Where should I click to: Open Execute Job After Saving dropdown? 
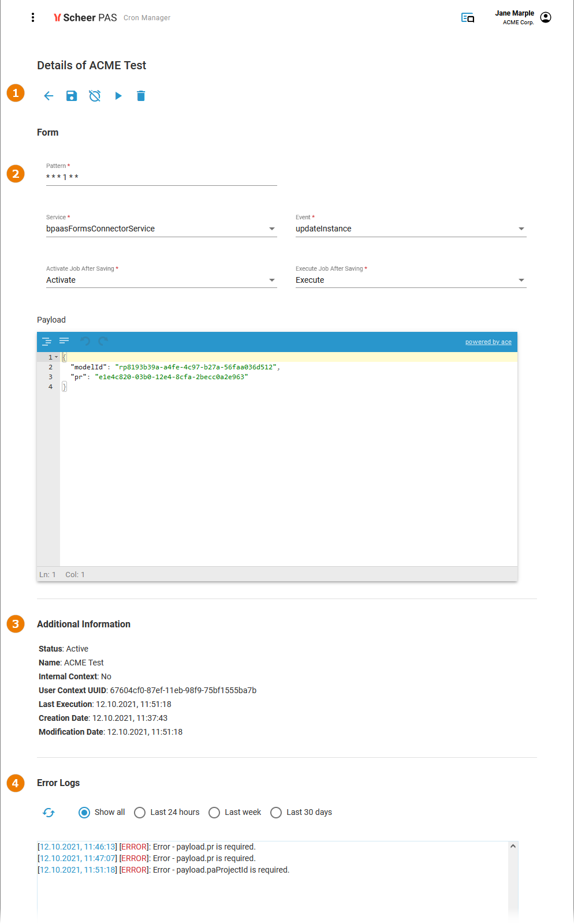coord(411,280)
